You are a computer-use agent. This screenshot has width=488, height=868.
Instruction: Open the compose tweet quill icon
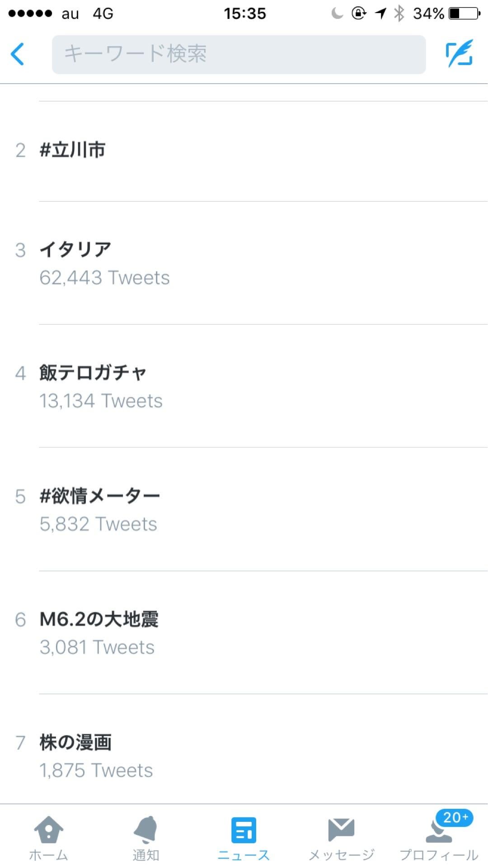[x=459, y=54]
